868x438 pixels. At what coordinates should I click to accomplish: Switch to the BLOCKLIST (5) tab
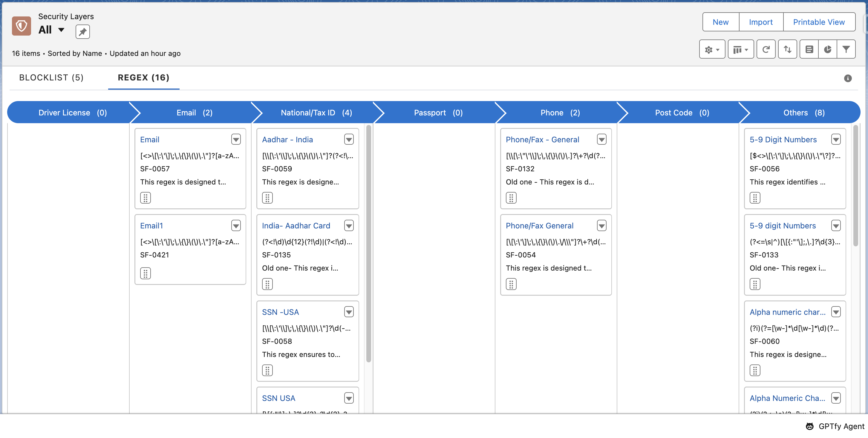51,77
